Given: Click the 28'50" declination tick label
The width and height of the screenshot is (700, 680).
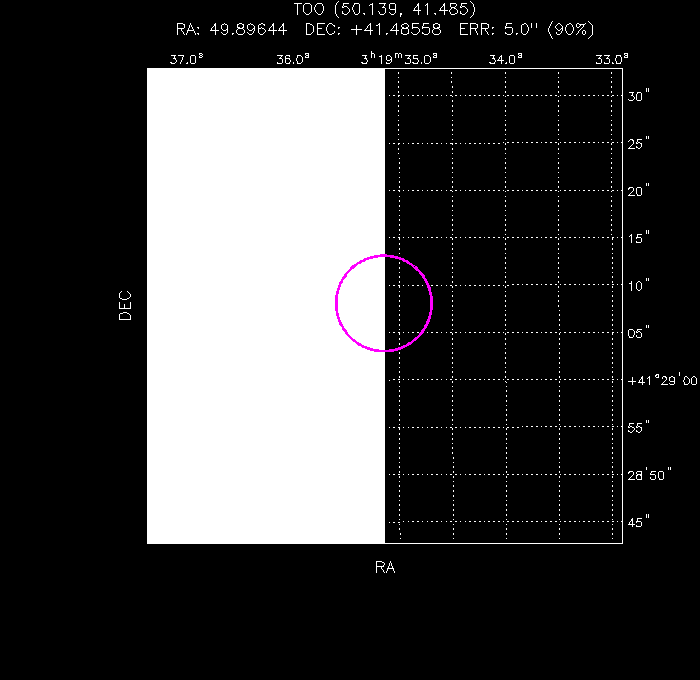Looking at the screenshot, I should pyautogui.click(x=649, y=475).
